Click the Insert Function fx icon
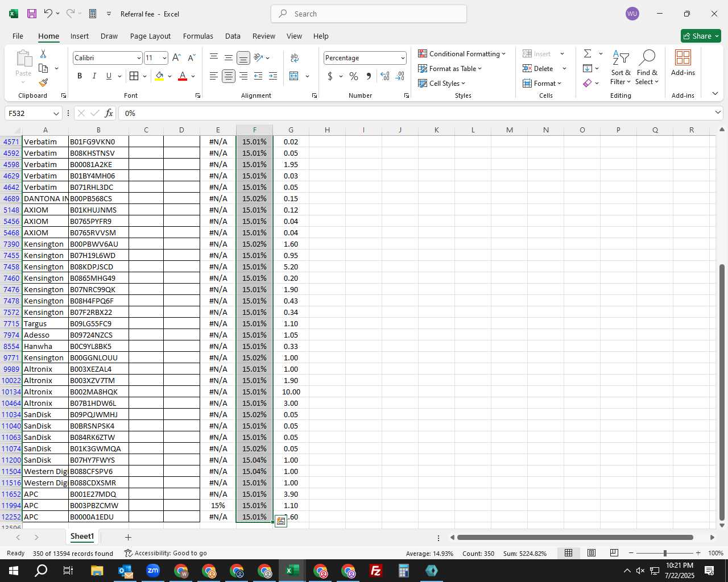 (x=109, y=113)
